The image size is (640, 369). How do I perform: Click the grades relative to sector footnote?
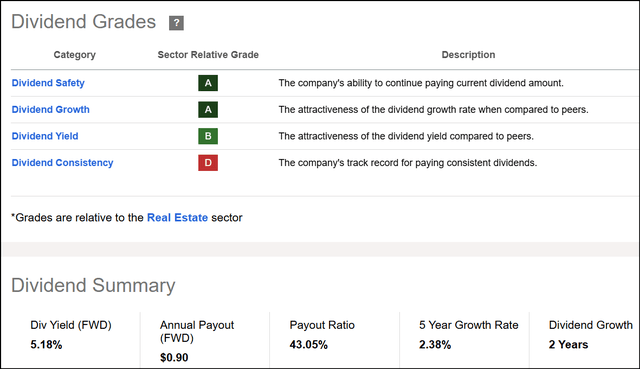(127, 218)
